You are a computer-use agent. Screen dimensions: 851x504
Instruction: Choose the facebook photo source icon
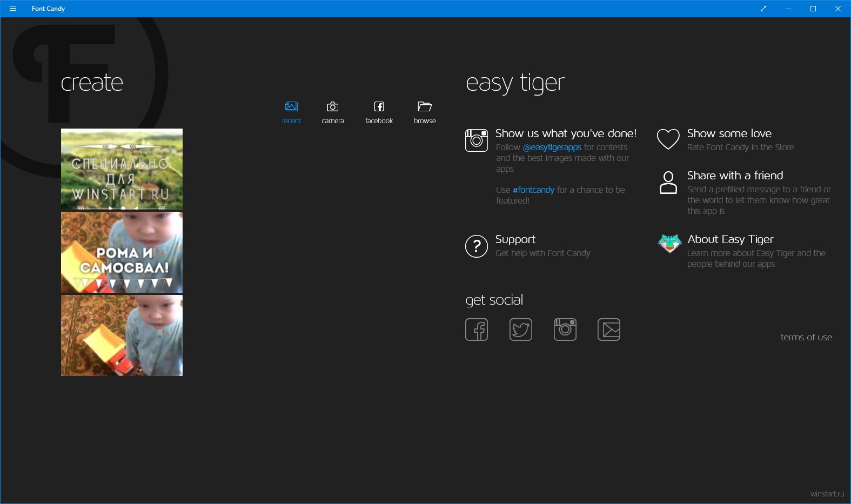pyautogui.click(x=379, y=106)
